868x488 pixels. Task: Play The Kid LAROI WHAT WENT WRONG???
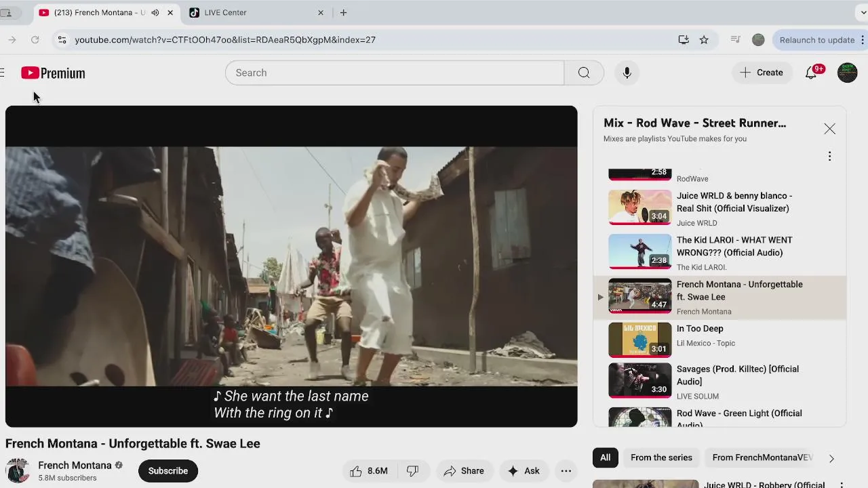[719, 252]
